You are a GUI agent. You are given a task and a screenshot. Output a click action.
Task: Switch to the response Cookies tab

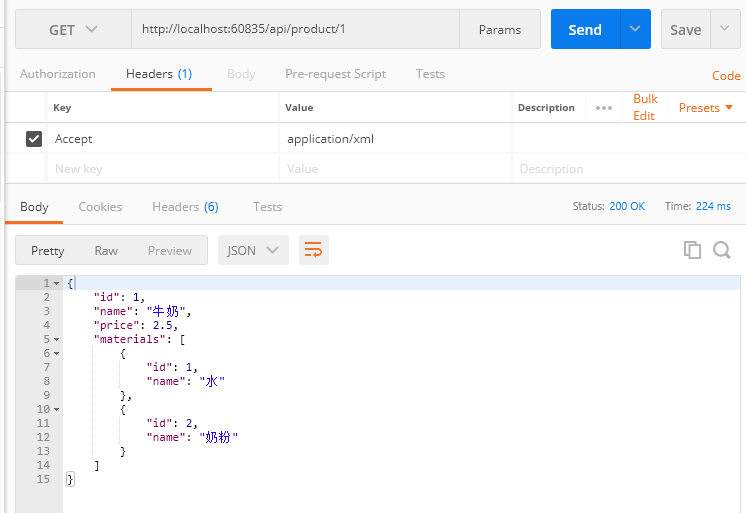point(100,207)
